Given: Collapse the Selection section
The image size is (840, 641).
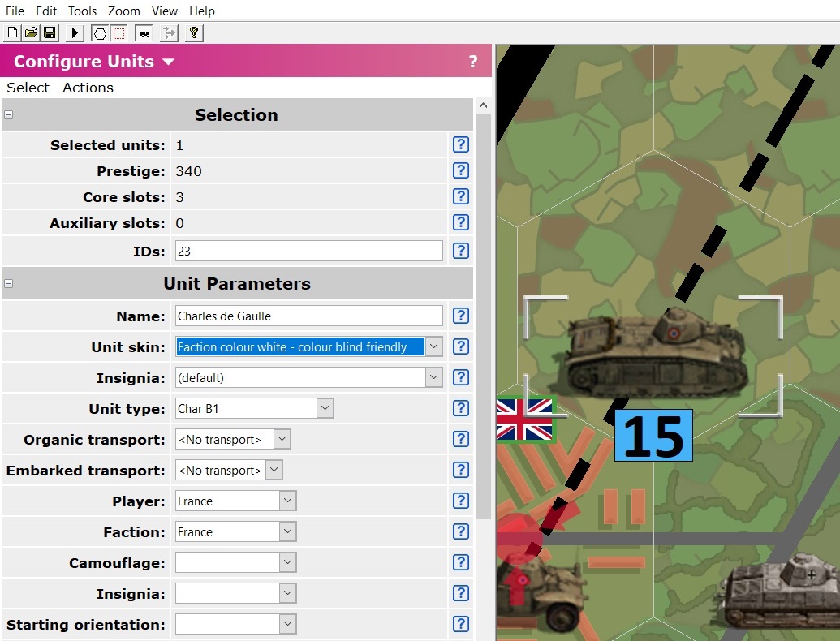Looking at the screenshot, I should (x=8, y=115).
